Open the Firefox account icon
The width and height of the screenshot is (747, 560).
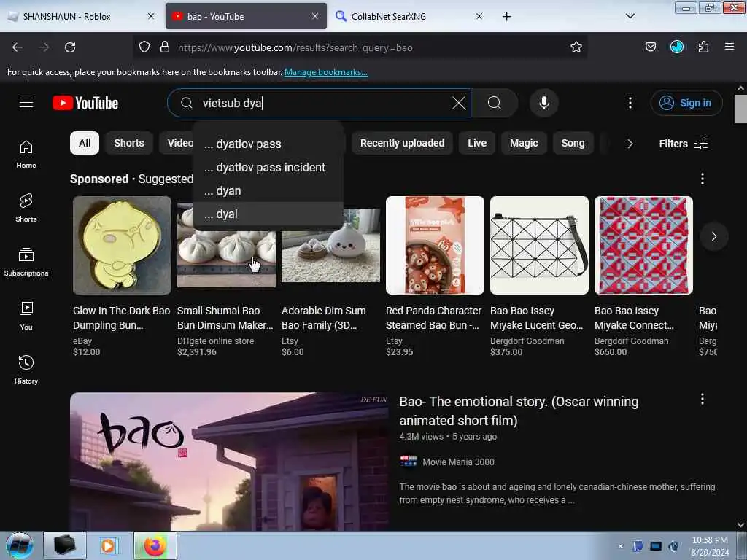pyautogui.click(x=676, y=47)
